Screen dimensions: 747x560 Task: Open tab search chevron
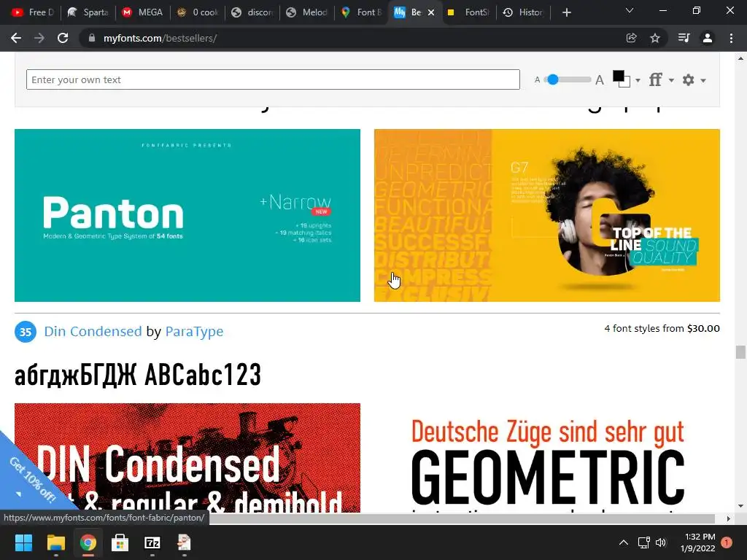click(630, 10)
